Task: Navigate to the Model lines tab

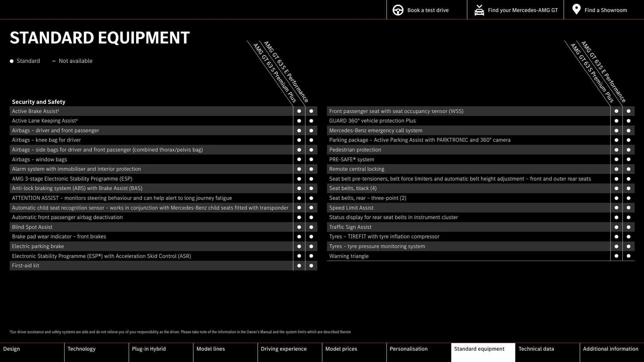Action: 211,349
